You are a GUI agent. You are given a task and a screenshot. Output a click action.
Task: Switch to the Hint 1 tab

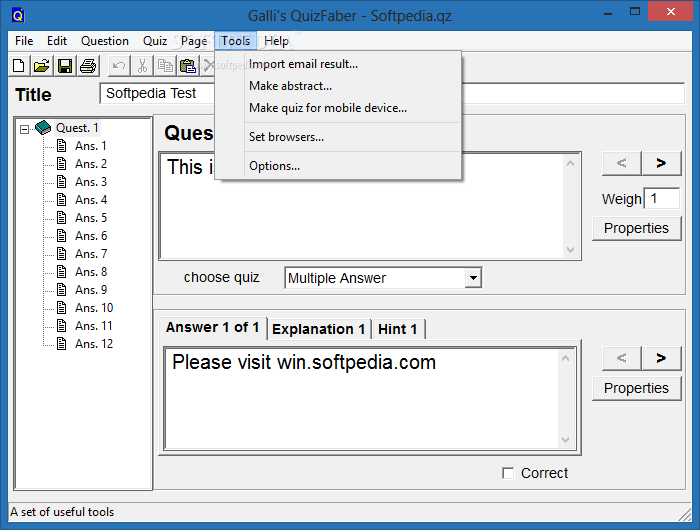pos(398,329)
